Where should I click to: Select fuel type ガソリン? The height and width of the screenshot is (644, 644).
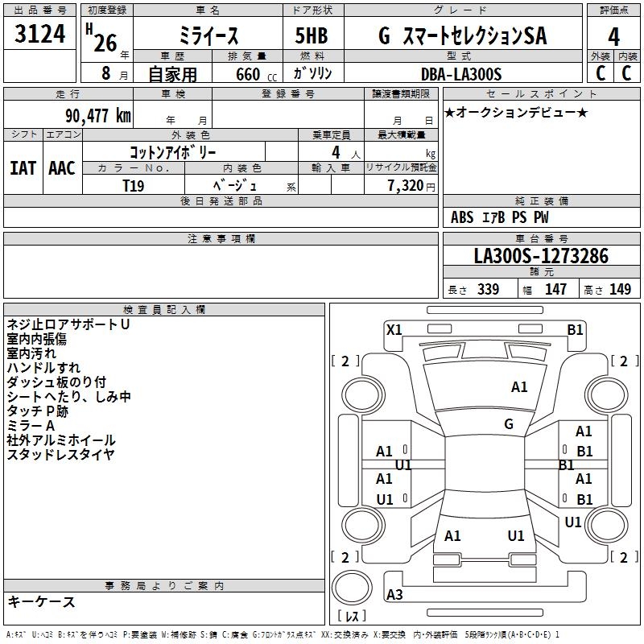[312, 73]
